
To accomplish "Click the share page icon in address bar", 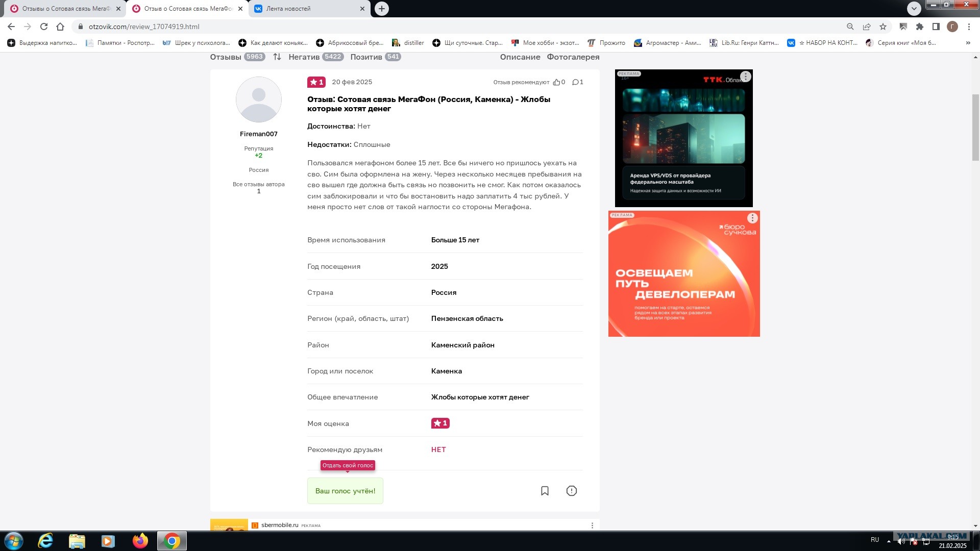I will click(867, 27).
